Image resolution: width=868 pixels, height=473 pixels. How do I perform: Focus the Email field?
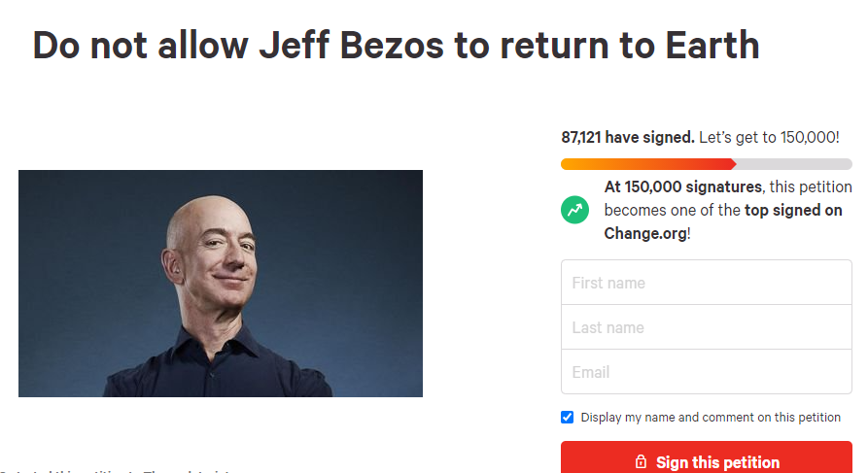[x=707, y=372]
